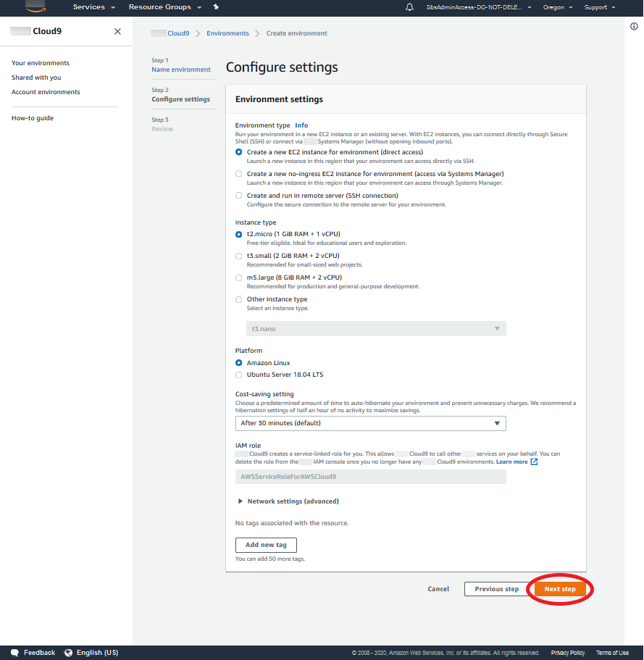
Task: Click the AWS logo in top bar
Action: pyautogui.click(x=35, y=7)
